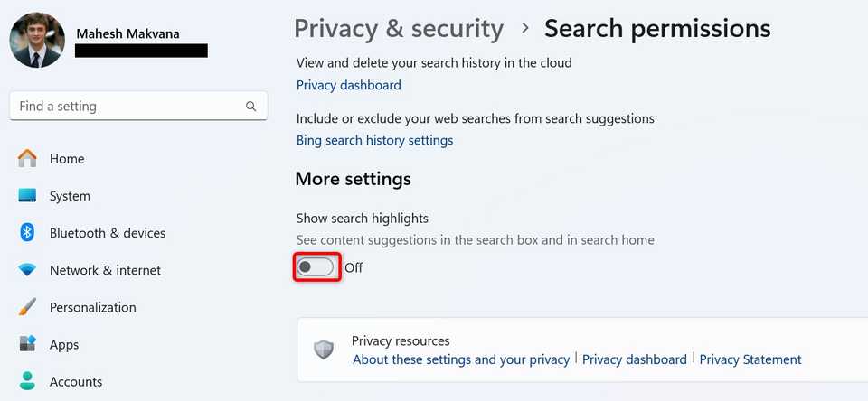Click the Personalization paintbrush icon
Screen dimensions: 868x401
(x=28, y=307)
